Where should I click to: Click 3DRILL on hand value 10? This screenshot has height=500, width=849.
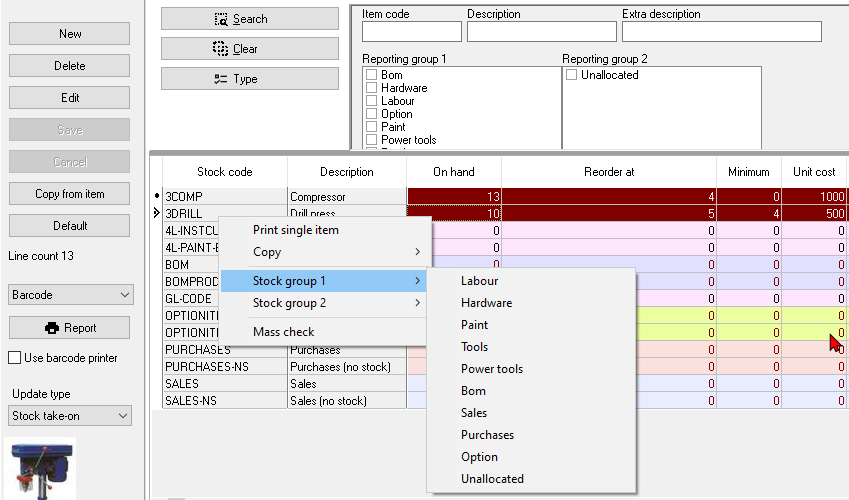[x=454, y=213]
